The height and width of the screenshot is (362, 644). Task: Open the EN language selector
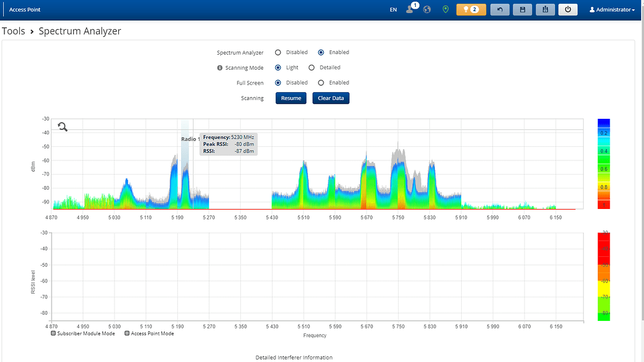click(393, 10)
